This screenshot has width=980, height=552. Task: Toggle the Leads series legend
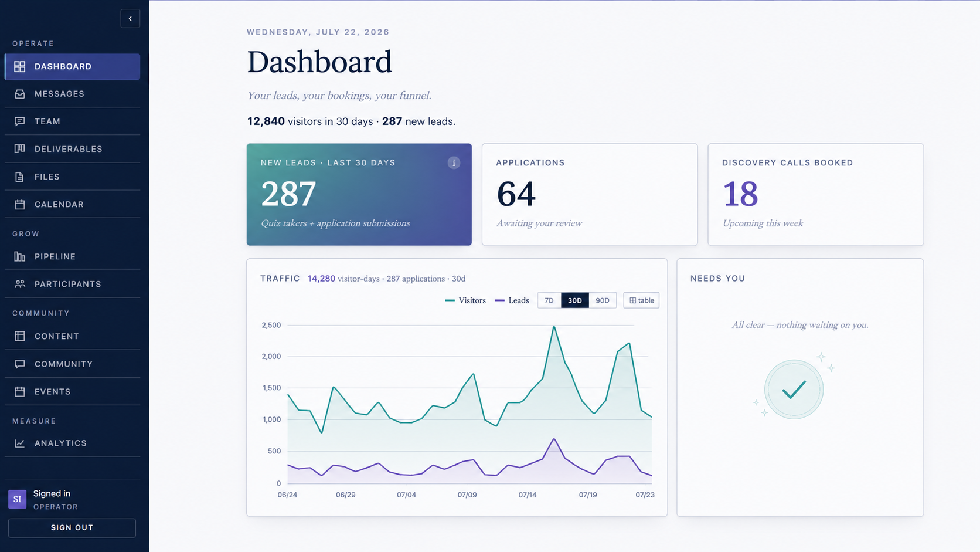coord(512,300)
